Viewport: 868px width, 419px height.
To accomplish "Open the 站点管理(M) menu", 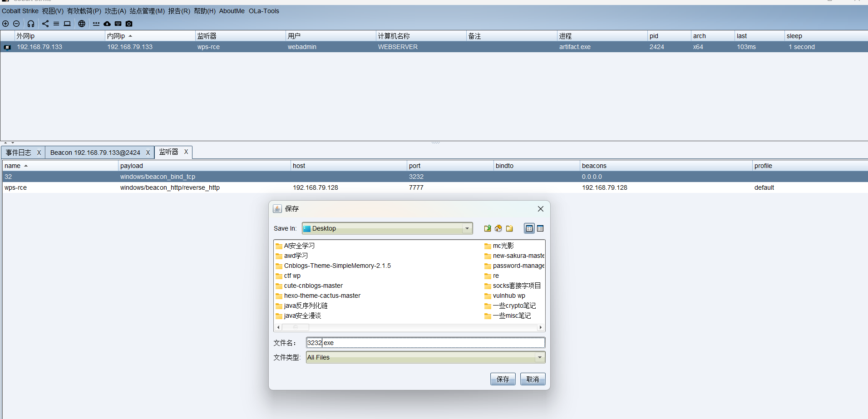I will (147, 11).
